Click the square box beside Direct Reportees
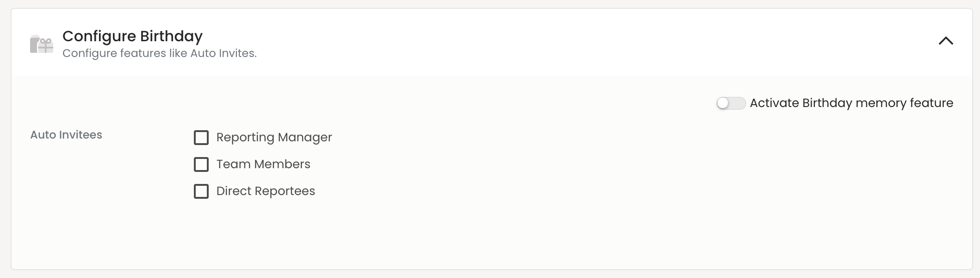 pyautogui.click(x=201, y=191)
